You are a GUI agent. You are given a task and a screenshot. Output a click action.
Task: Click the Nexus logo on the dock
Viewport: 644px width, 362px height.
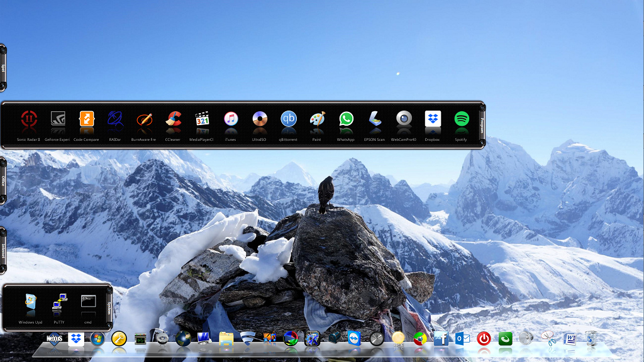tap(55, 339)
